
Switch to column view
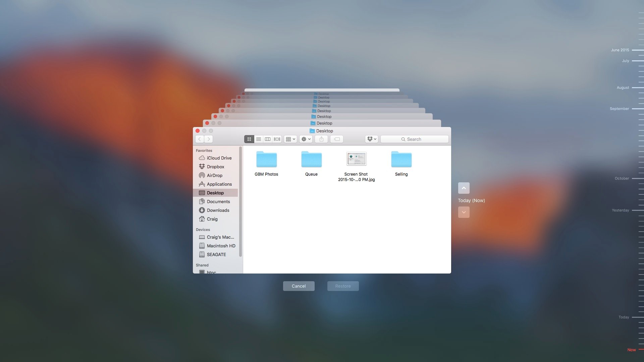pyautogui.click(x=267, y=139)
